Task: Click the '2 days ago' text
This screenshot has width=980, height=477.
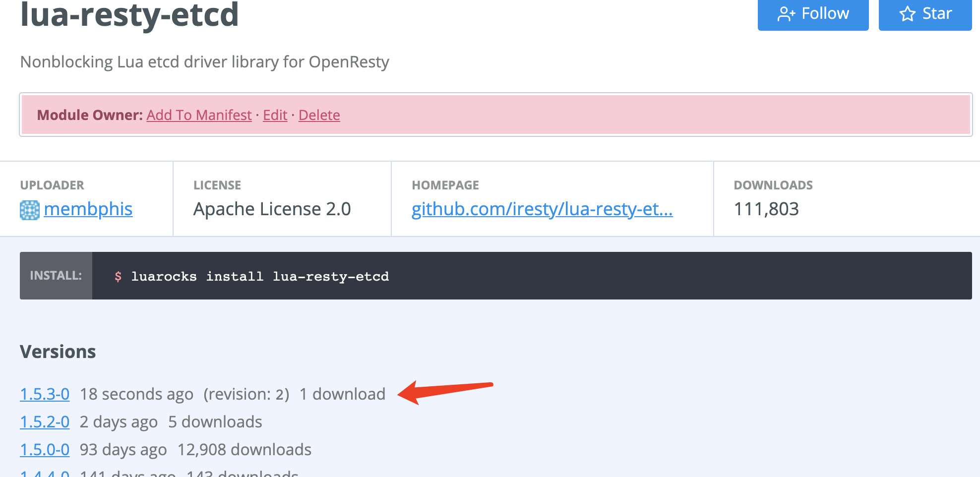Action: pyautogui.click(x=119, y=422)
